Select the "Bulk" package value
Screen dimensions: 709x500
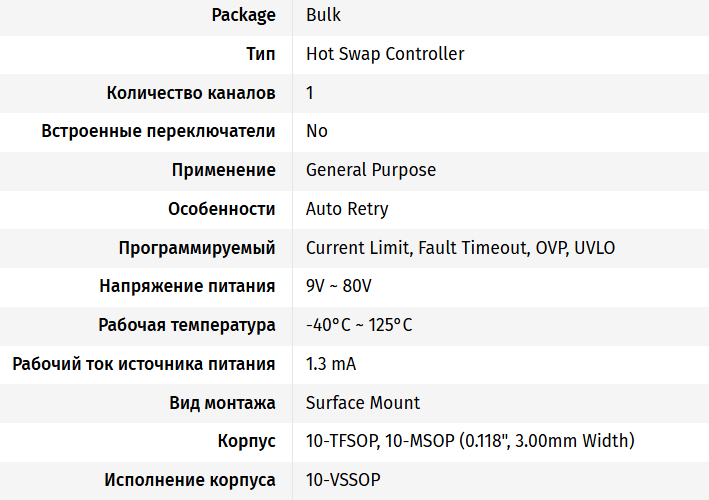coord(323,15)
